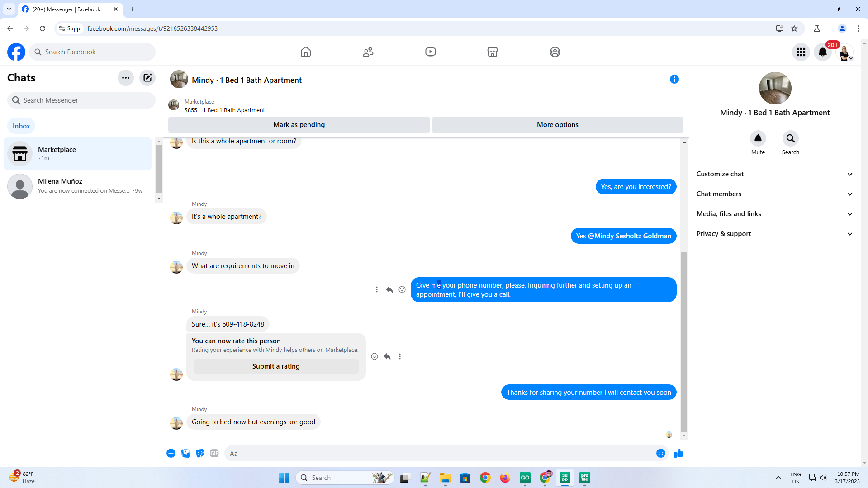Click the chat list scrollbar thumb

(159, 169)
